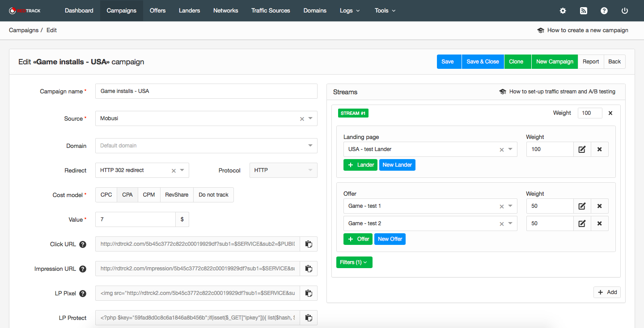Select RevShare cost model
This screenshot has height=328, width=644.
click(177, 195)
